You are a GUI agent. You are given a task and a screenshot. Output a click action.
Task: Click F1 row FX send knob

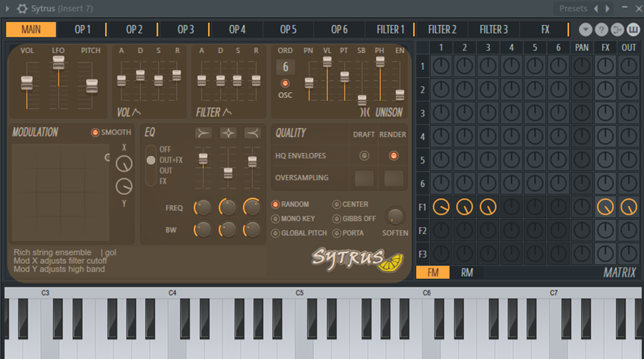[605, 207]
